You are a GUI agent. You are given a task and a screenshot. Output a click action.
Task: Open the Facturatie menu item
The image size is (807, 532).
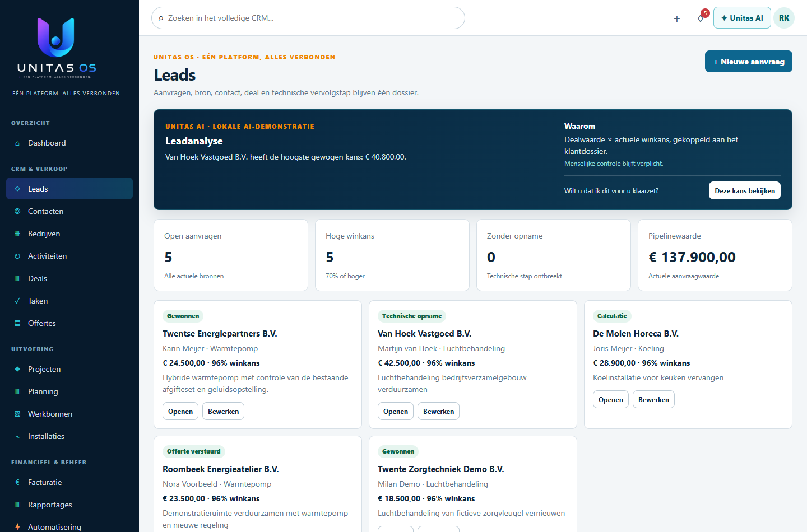tap(69, 482)
